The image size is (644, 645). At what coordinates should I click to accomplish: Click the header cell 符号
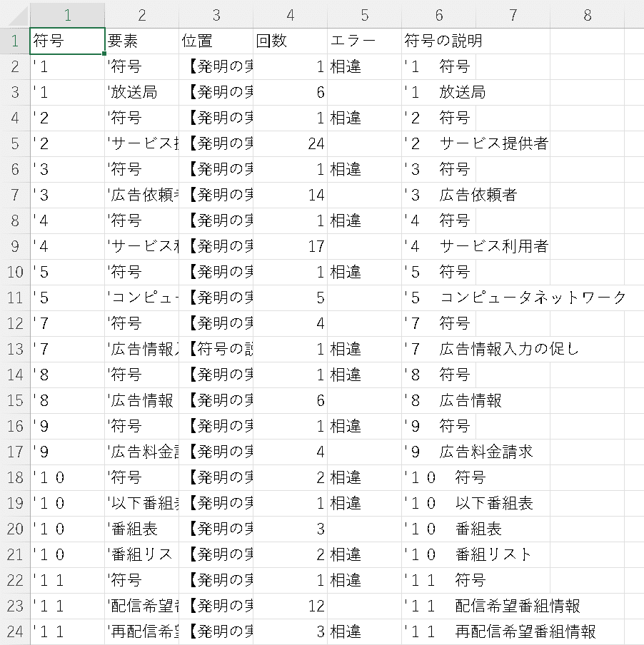tap(68, 41)
